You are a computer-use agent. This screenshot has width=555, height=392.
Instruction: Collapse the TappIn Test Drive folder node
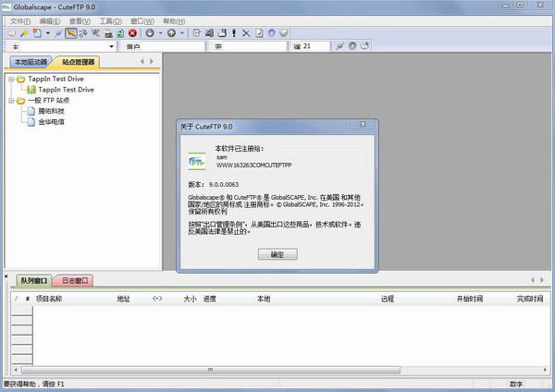click(11, 80)
